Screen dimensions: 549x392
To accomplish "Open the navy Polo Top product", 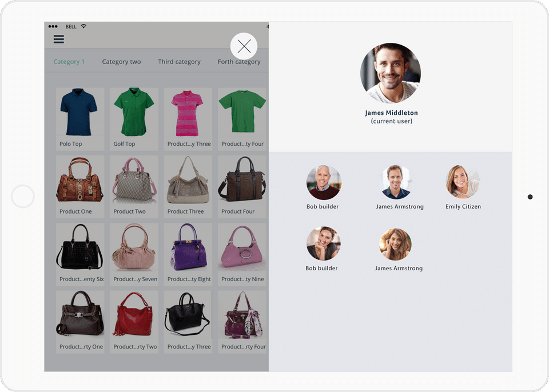I will pyautogui.click(x=80, y=119).
